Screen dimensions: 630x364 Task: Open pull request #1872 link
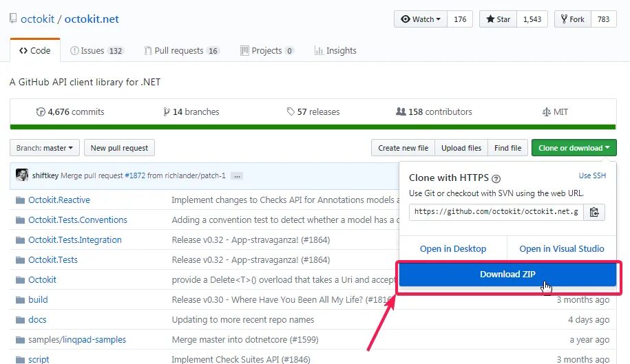(135, 175)
